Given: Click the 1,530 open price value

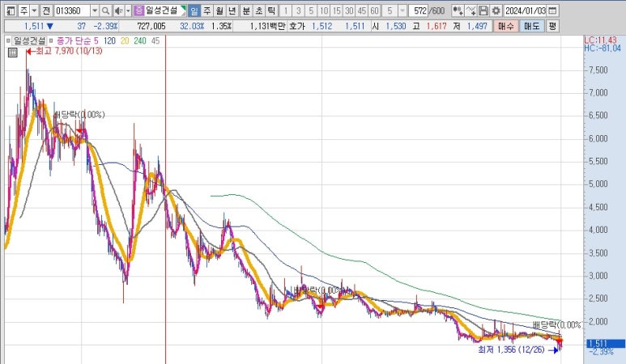Looking at the screenshot, I should click(x=396, y=27).
